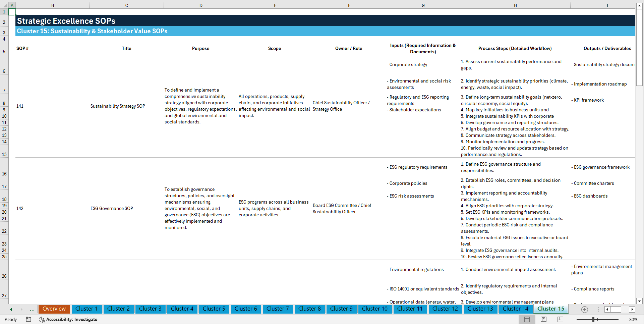Select the Cluster 14 worksheet

(516, 309)
